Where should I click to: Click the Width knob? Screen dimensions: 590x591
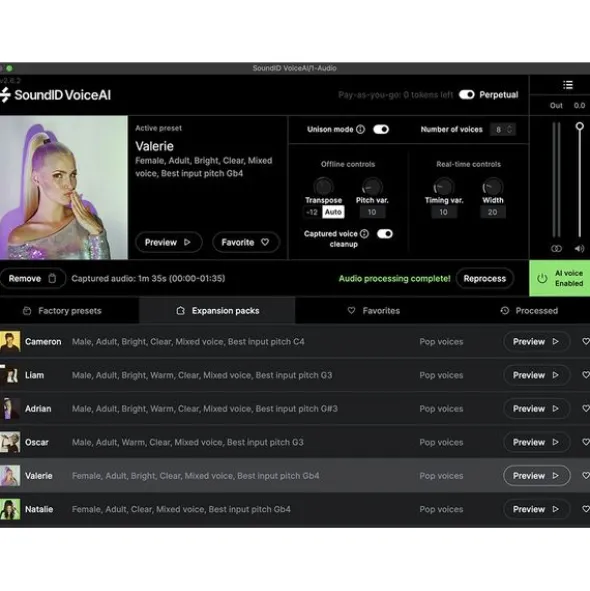[x=492, y=187]
